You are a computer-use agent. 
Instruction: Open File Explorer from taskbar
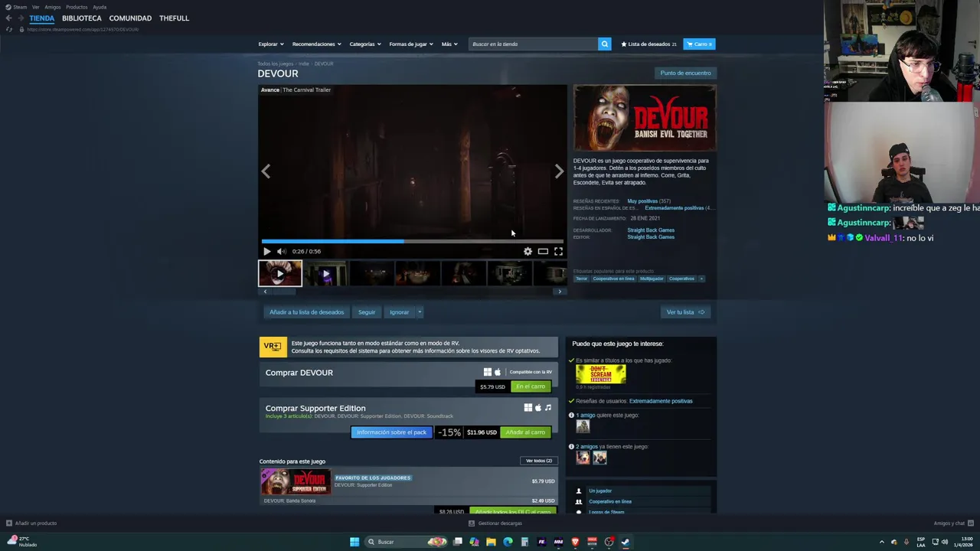pyautogui.click(x=491, y=542)
